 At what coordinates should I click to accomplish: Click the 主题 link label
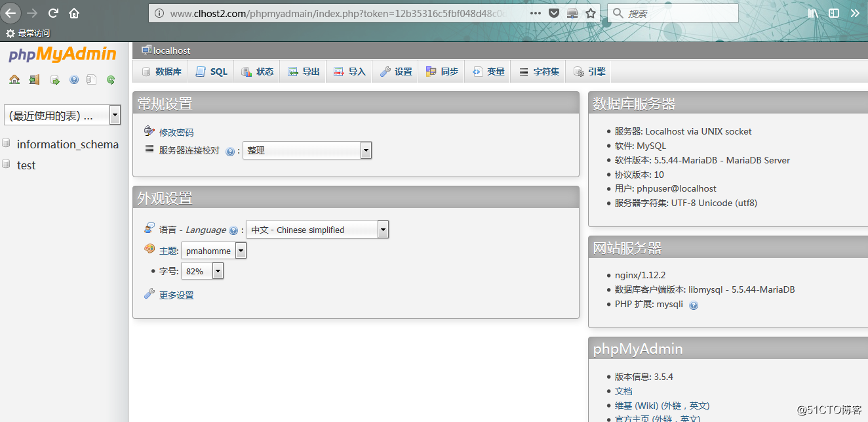click(168, 251)
